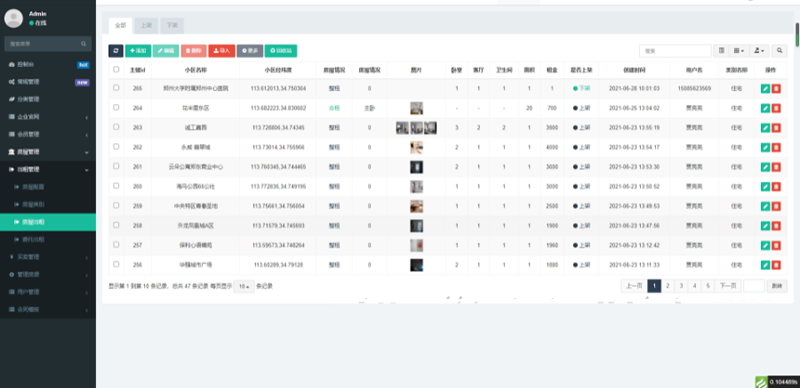The height and width of the screenshot is (388, 800).
Task: Click the browser's vertical scrollbar thumb
Action: [x=797, y=34]
